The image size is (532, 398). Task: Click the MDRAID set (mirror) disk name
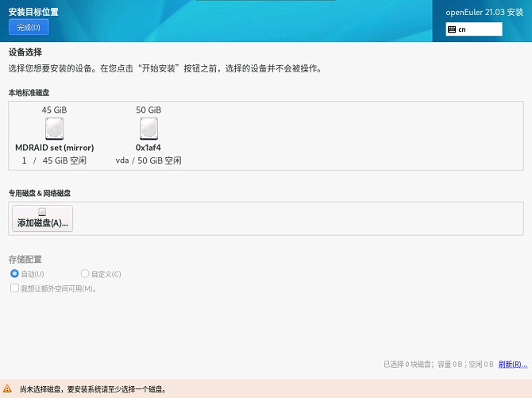54,148
